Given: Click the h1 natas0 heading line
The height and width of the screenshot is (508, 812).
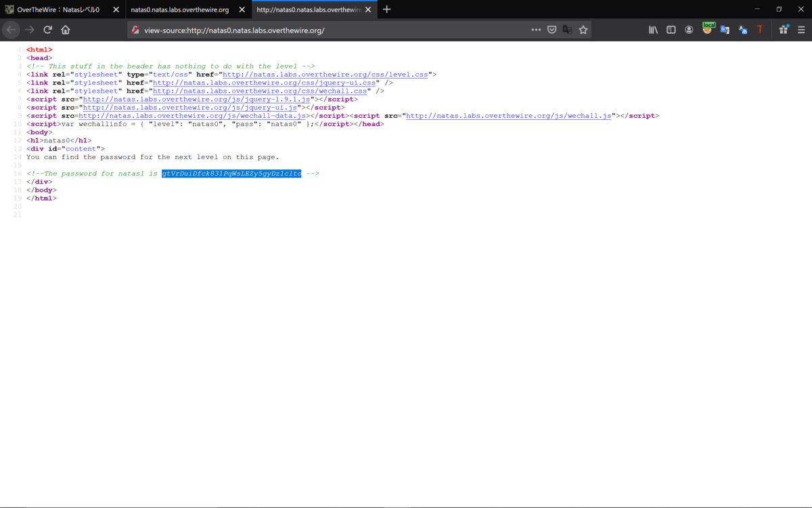Looking at the screenshot, I should (59, 140).
